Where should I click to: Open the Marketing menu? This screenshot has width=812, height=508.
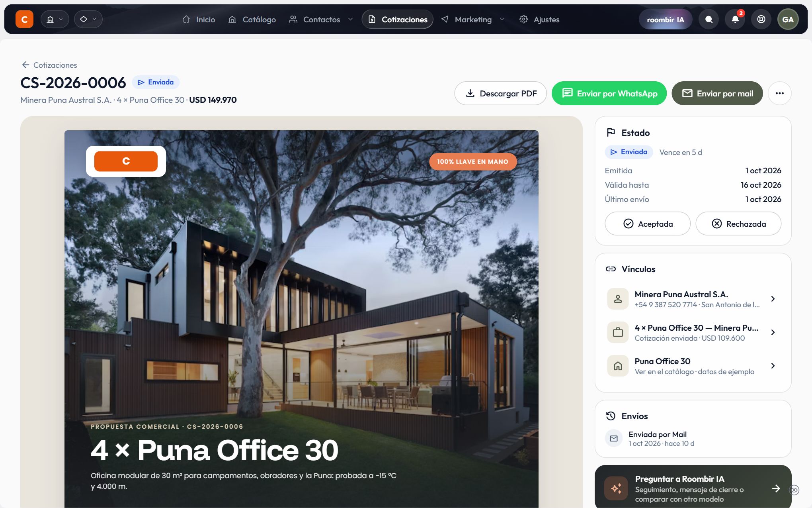[467, 19]
